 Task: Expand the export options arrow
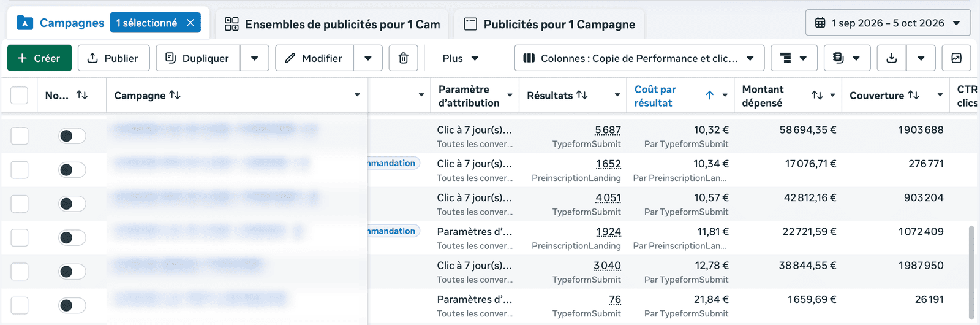click(x=921, y=58)
